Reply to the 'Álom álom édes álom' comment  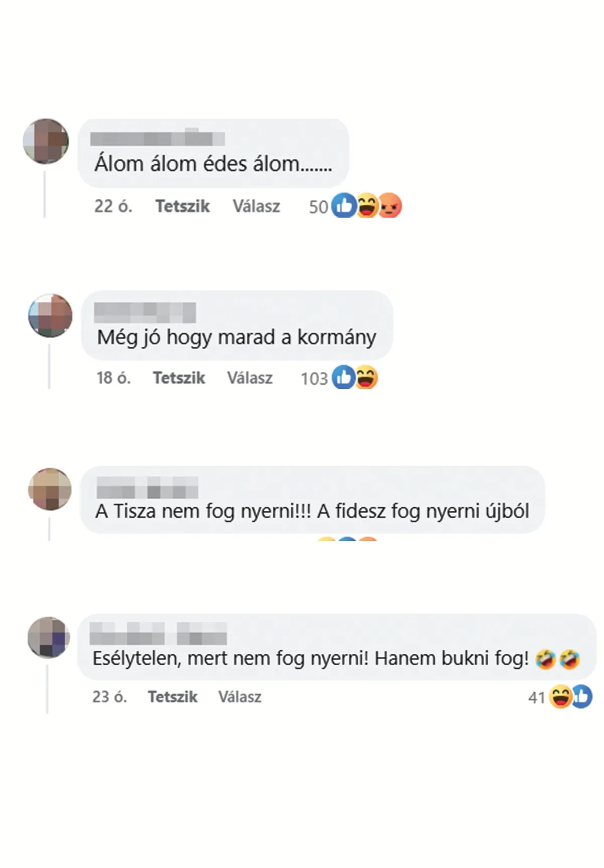(x=256, y=206)
